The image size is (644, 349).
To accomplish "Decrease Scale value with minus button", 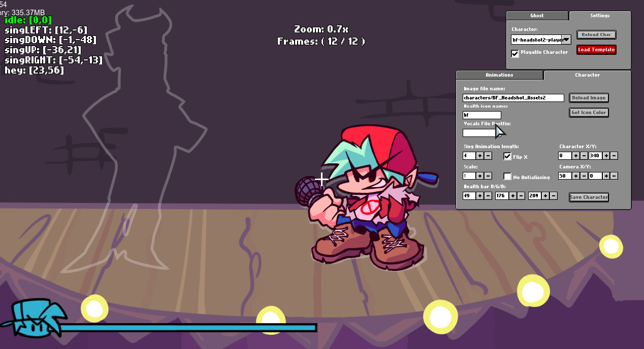I will click(488, 176).
